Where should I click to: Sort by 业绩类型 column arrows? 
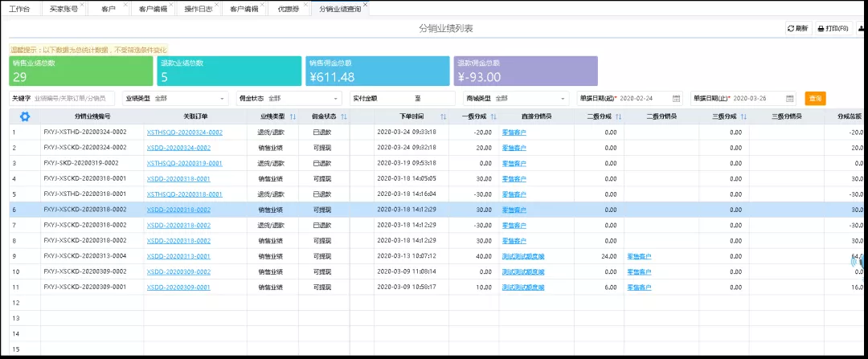click(x=293, y=116)
